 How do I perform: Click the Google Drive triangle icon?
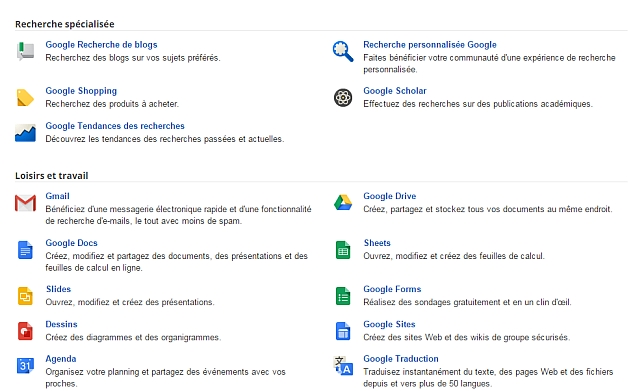[343, 202]
